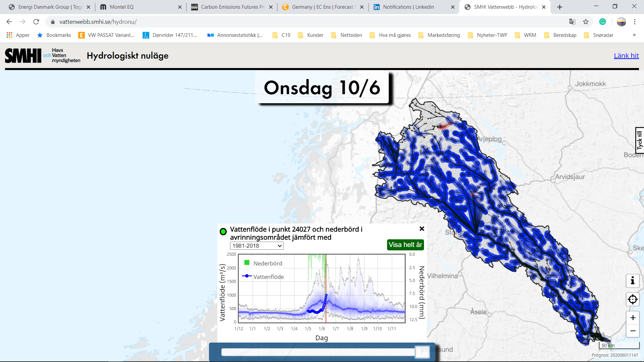Viewport: 644px width, 362px height.
Task: Open the Grammarly extension icon
Action: (x=603, y=22)
